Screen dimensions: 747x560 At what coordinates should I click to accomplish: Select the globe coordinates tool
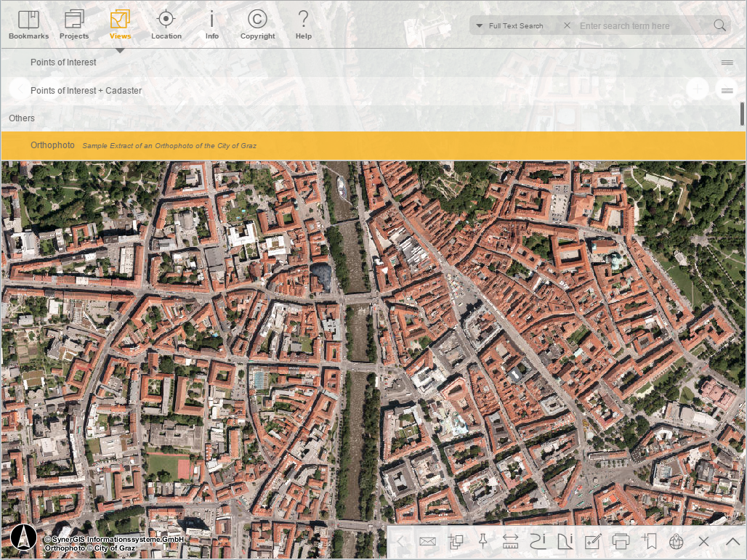click(x=676, y=541)
